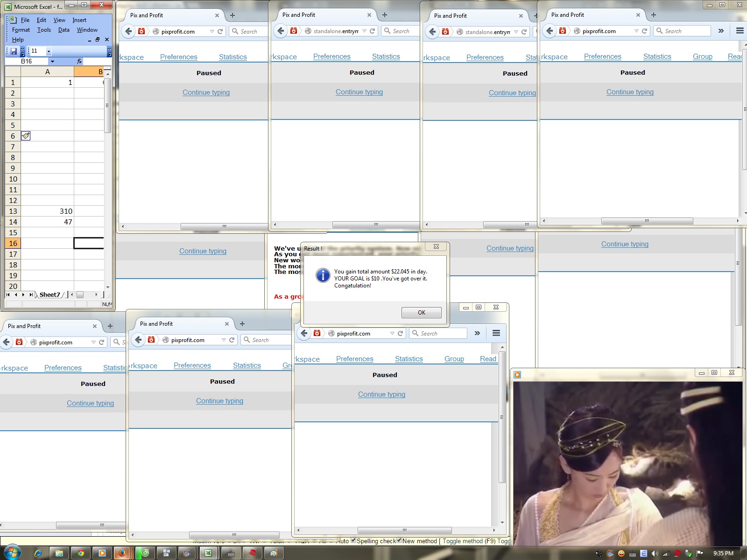Image resolution: width=747 pixels, height=560 pixels.
Task: Select column A header in Excel
Action: point(47,72)
